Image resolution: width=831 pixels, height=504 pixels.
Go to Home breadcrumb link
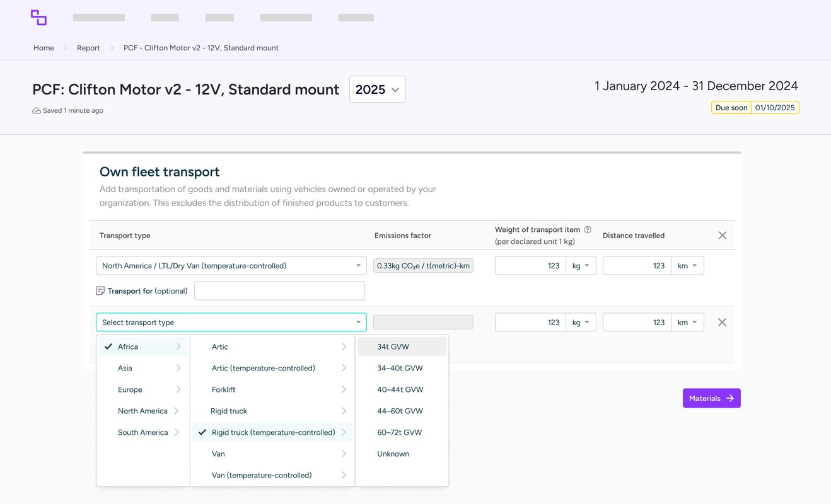pyautogui.click(x=44, y=48)
